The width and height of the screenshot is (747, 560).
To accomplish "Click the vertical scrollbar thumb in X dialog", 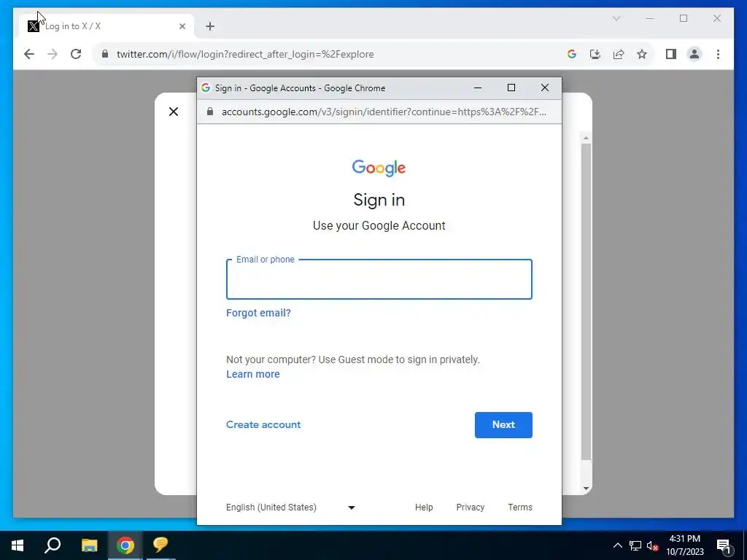I will coord(586,302).
